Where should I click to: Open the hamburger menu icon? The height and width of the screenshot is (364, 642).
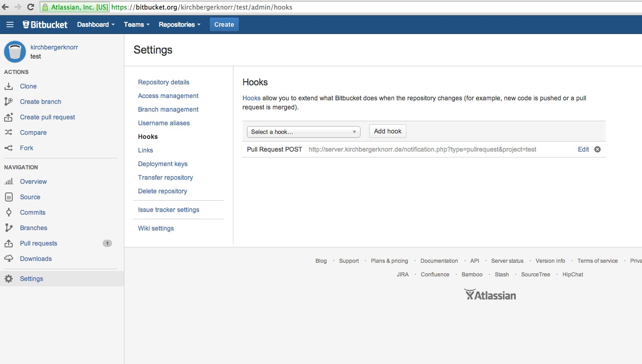click(10, 25)
